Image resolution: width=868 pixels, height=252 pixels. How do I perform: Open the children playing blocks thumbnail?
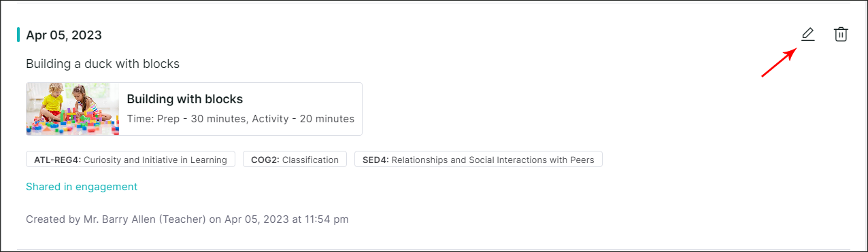pyautogui.click(x=73, y=109)
